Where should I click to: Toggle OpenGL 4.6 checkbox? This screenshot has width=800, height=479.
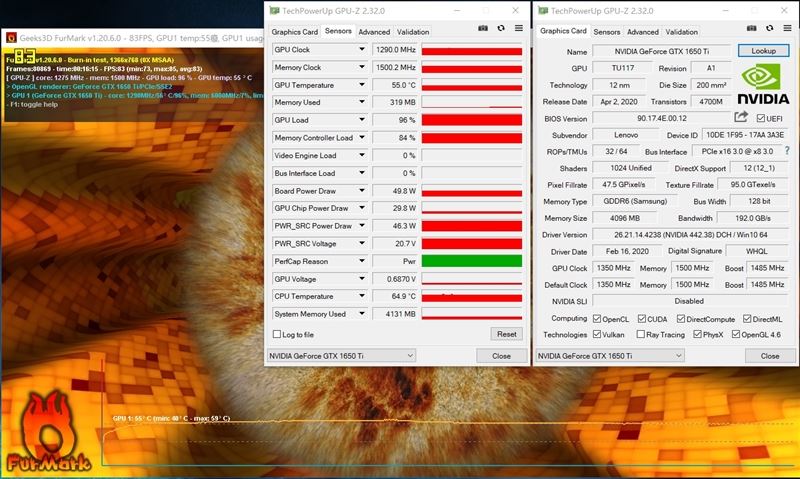pyautogui.click(x=736, y=334)
